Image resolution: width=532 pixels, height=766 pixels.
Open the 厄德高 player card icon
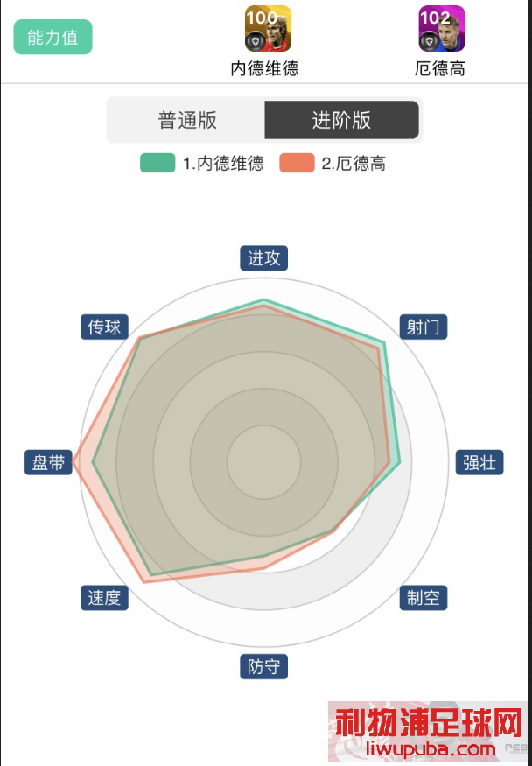point(442,28)
